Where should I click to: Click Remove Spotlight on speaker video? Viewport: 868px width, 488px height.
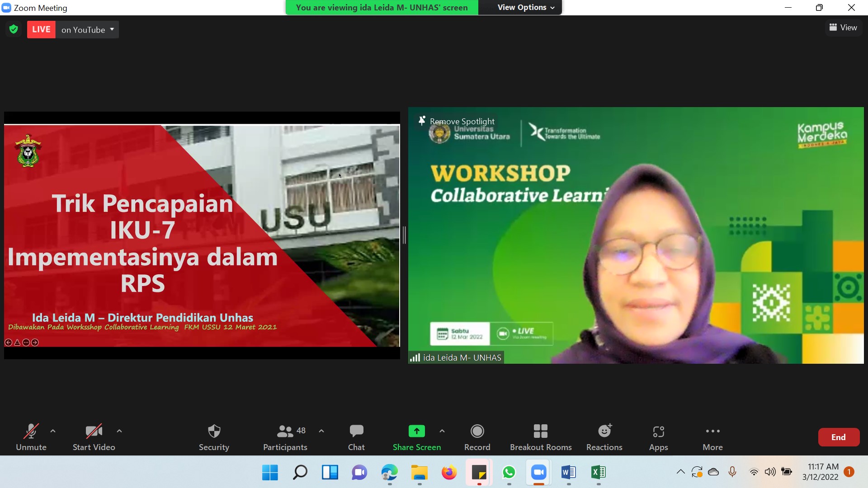(x=462, y=121)
